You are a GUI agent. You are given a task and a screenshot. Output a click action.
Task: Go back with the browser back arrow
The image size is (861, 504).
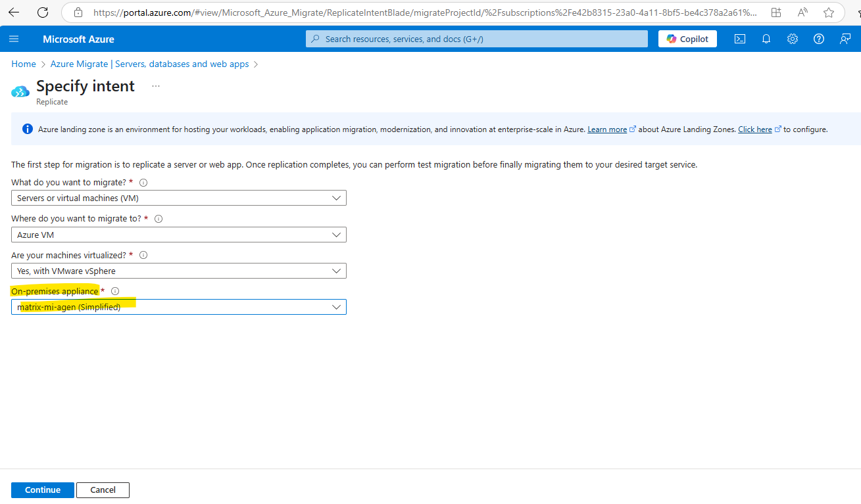(x=14, y=12)
